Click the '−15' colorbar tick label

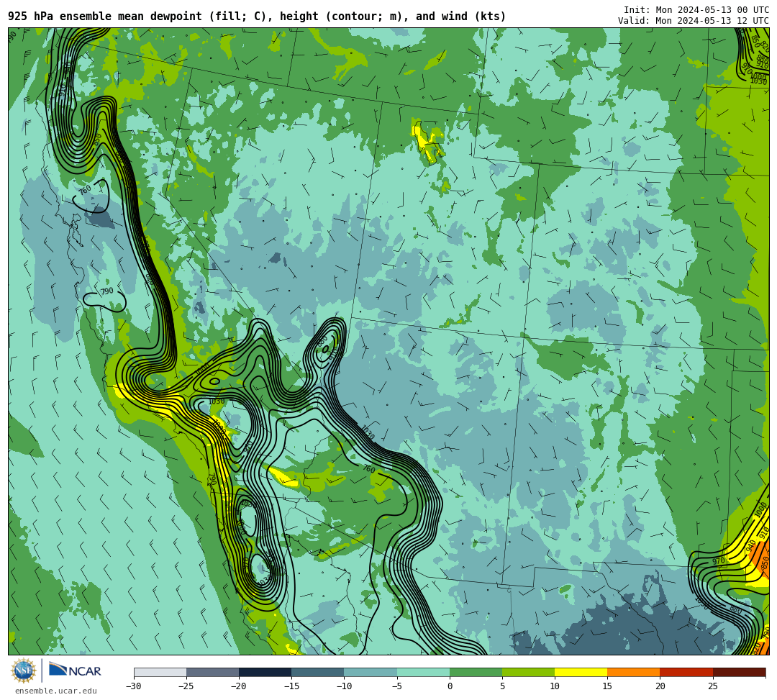(x=291, y=686)
